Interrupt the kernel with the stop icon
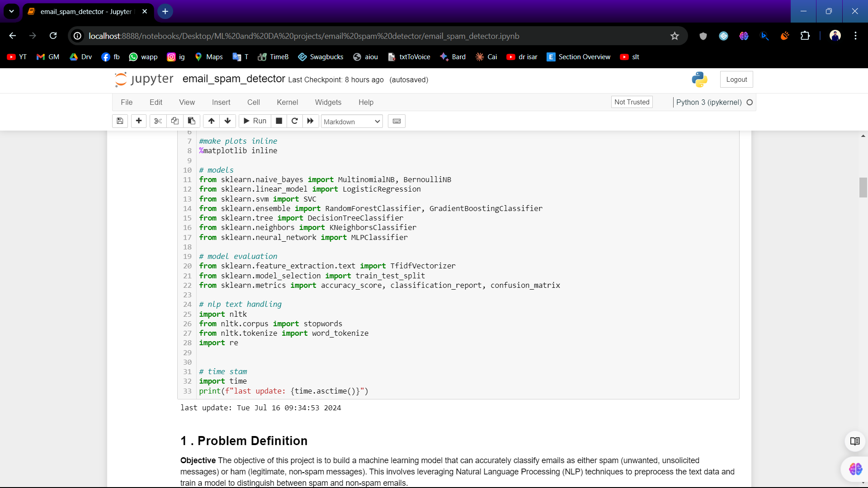 [279, 121]
